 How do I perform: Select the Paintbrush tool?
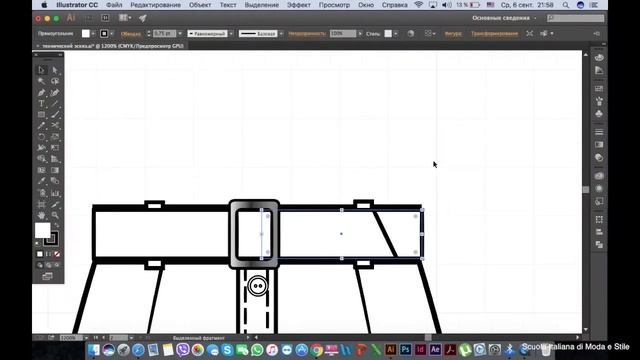pyautogui.click(x=55, y=115)
